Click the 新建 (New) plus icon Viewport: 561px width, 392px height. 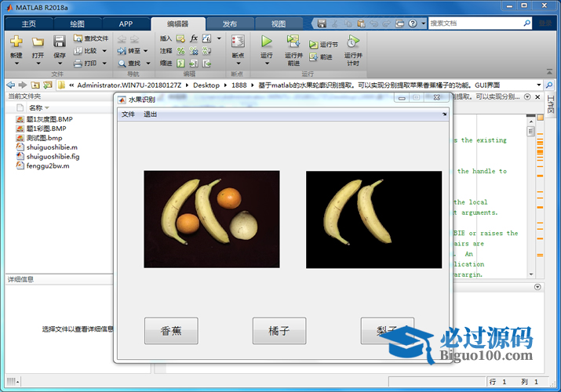[16, 42]
